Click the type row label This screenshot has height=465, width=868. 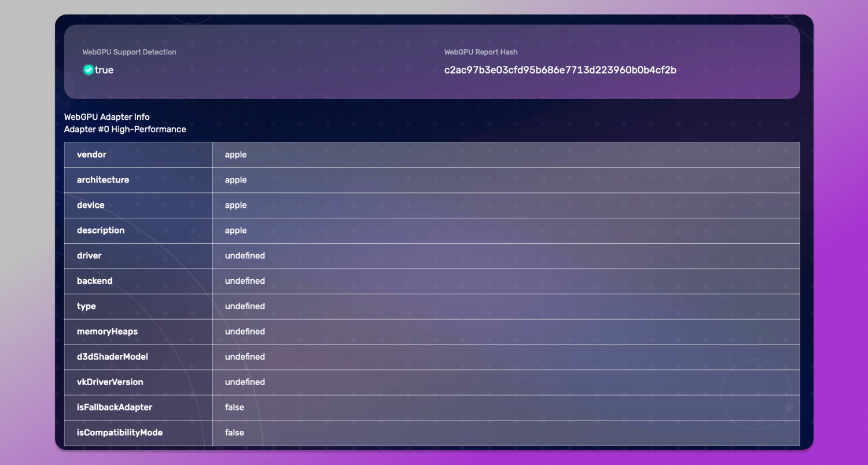86,306
